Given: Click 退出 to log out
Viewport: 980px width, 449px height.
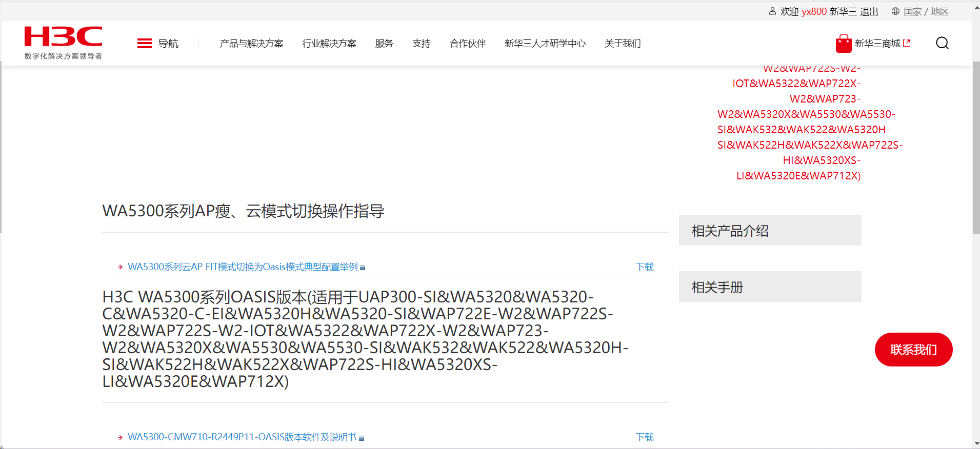Looking at the screenshot, I should pos(869,11).
